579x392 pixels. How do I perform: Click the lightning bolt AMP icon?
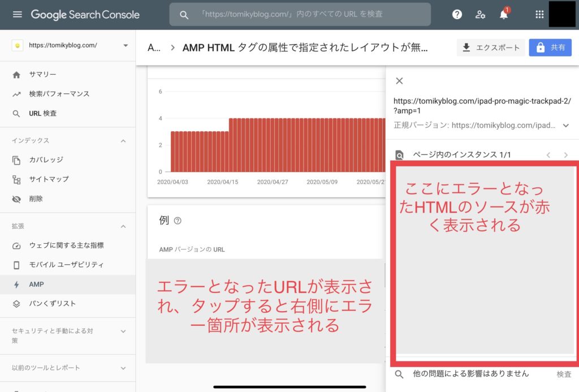tap(16, 285)
